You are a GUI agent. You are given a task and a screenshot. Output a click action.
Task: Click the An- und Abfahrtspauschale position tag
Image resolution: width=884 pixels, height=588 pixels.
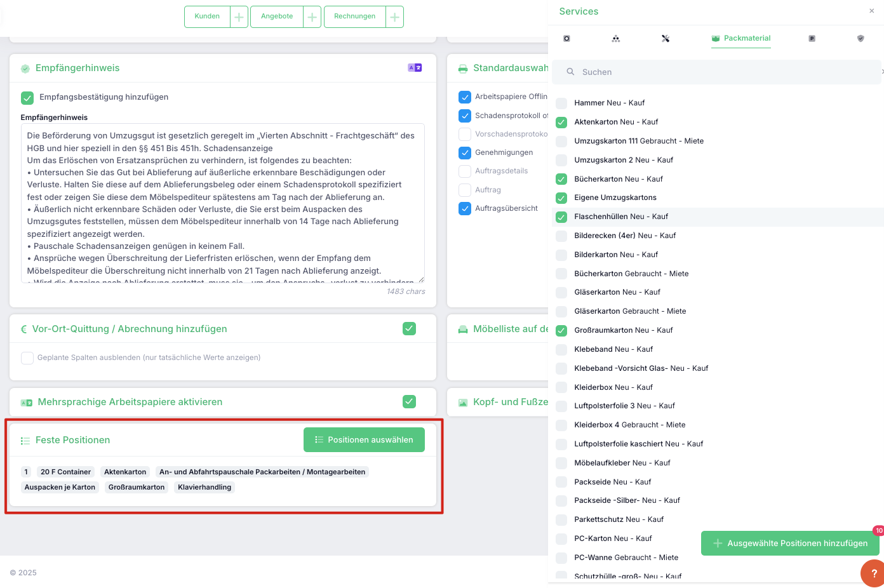262,472
